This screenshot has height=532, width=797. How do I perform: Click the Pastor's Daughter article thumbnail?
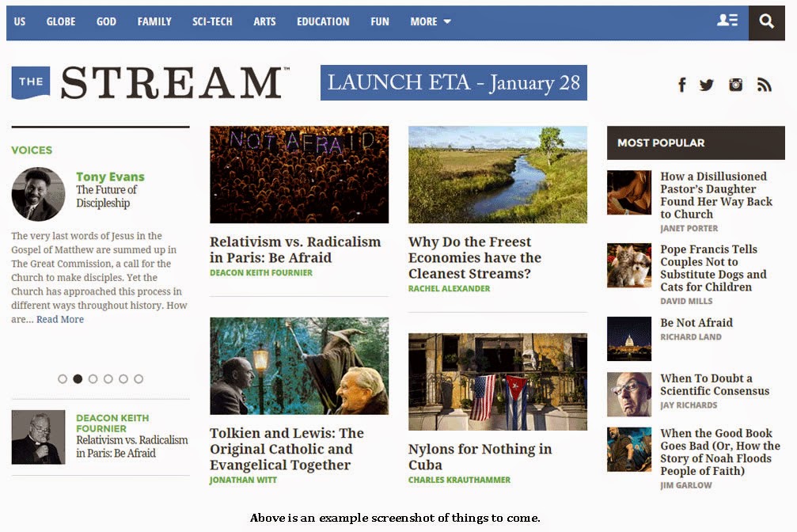629,192
